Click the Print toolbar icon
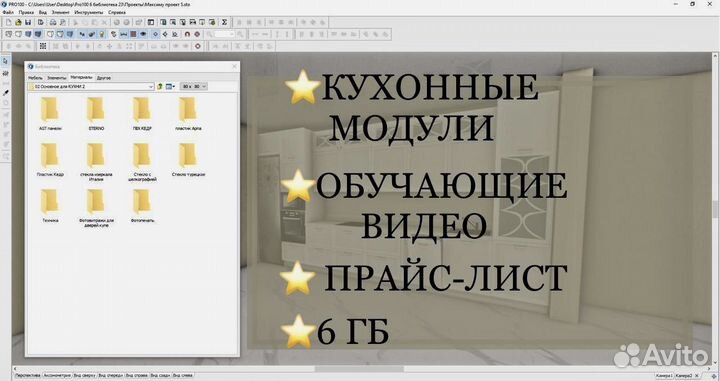The height and width of the screenshot is (381, 720). click(53, 22)
